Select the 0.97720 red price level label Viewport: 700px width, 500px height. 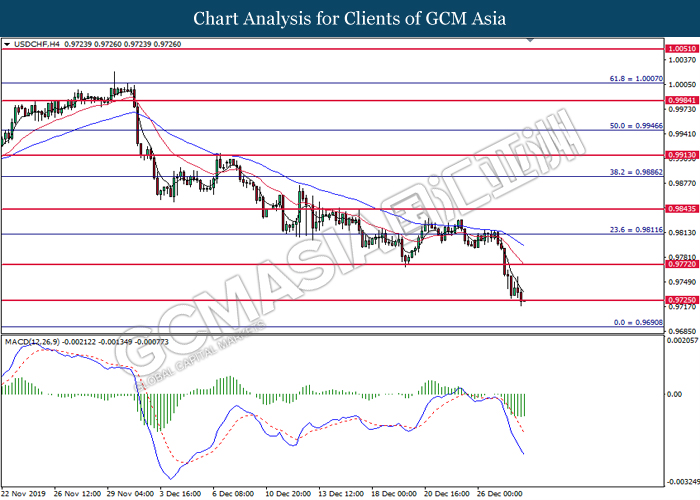coord(681,264)
